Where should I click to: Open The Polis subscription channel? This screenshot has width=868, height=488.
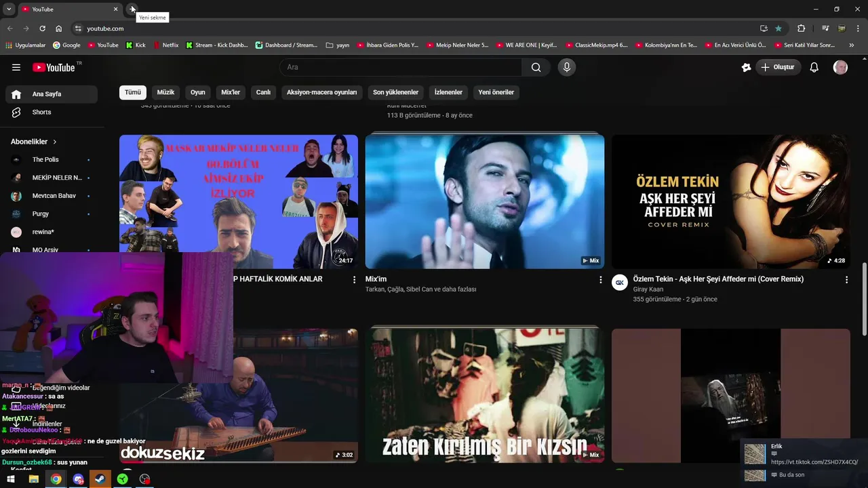(52, 159)
